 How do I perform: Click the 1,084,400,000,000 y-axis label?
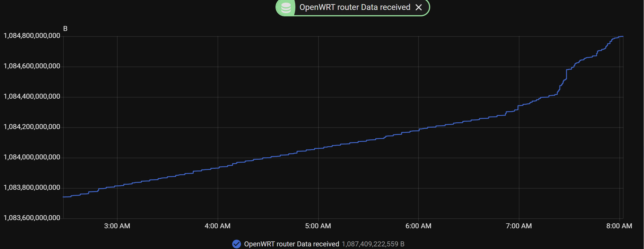(32, 96)
